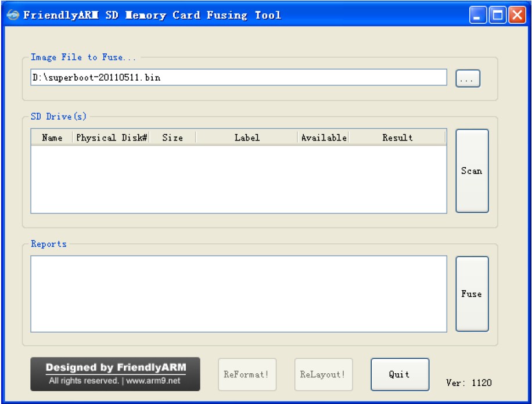Click the ReLayout! button
Viewport: 532px width, 404px height.
323,374
